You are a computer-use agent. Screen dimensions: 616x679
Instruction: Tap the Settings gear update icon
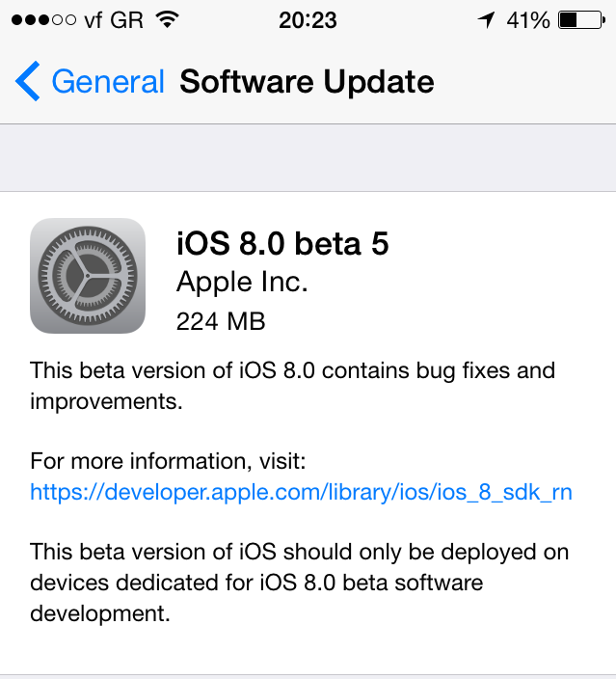tap(88, 276)
